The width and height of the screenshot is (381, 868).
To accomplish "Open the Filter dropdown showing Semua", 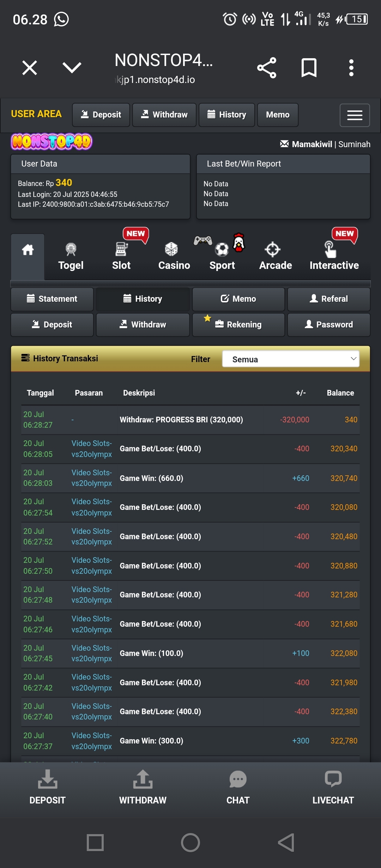I will (x=291, y=359).
